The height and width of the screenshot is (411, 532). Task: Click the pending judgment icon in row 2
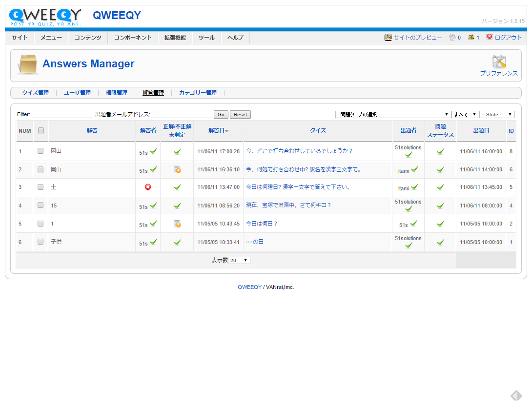[177, 170]
